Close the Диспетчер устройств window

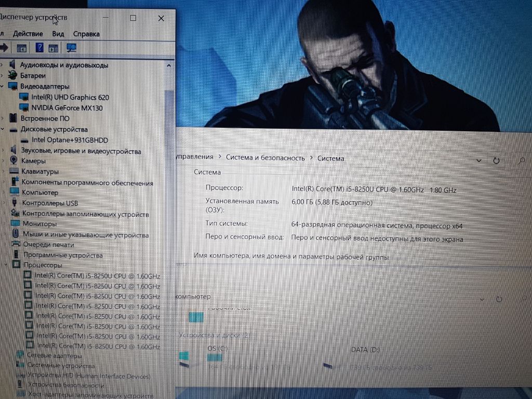click(x=161, y=18)
